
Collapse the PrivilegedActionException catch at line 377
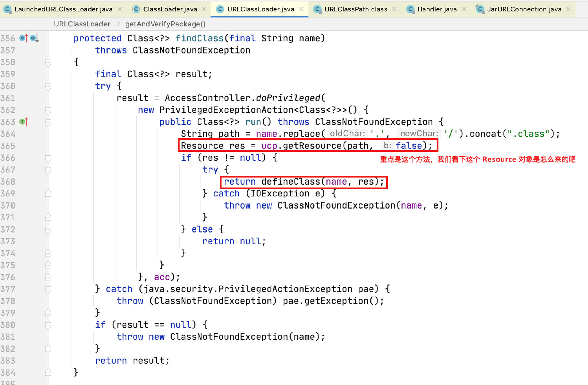(x=48, y=289)
